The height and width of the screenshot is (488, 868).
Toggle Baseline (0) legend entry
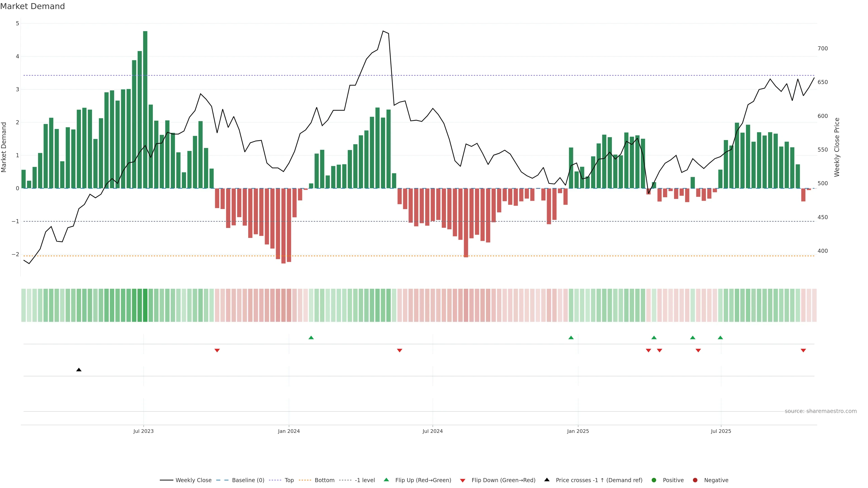coord(248,480)
